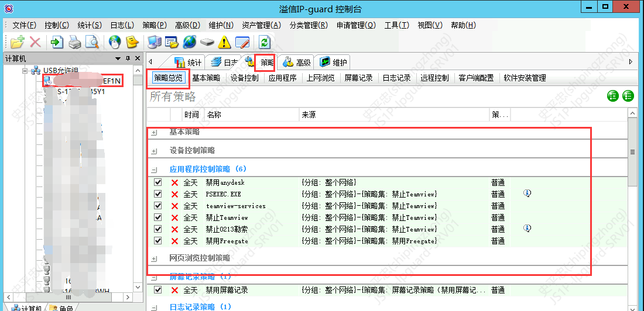Click the computer tree horizontal scrollbar right arrow

coord(128,296)
